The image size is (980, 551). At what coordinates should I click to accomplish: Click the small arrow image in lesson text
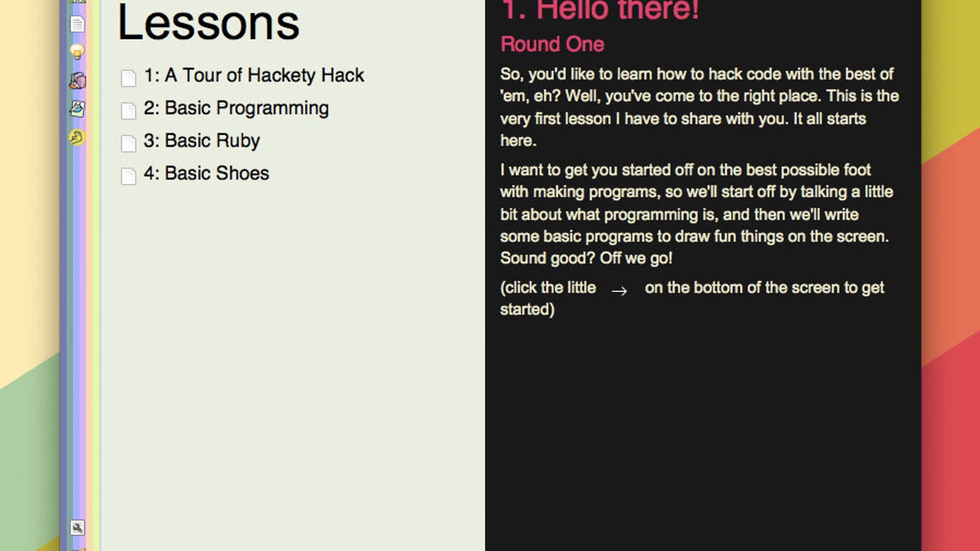click(619, 291)
